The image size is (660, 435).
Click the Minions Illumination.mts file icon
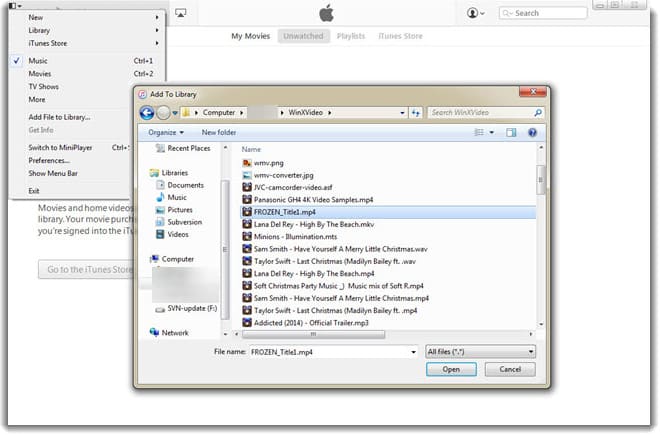coord(247,237)
